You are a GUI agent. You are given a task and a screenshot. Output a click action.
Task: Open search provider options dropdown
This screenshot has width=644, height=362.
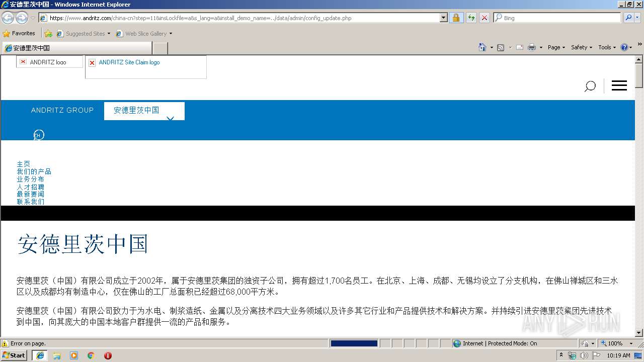(638, 18)
